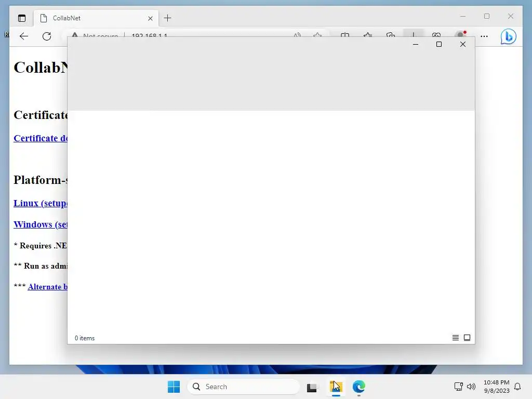Viewport: 532px width, 399px height.
Task: Click Microsoft Edge icon in taskbar
Action: [x=358, y=387]
